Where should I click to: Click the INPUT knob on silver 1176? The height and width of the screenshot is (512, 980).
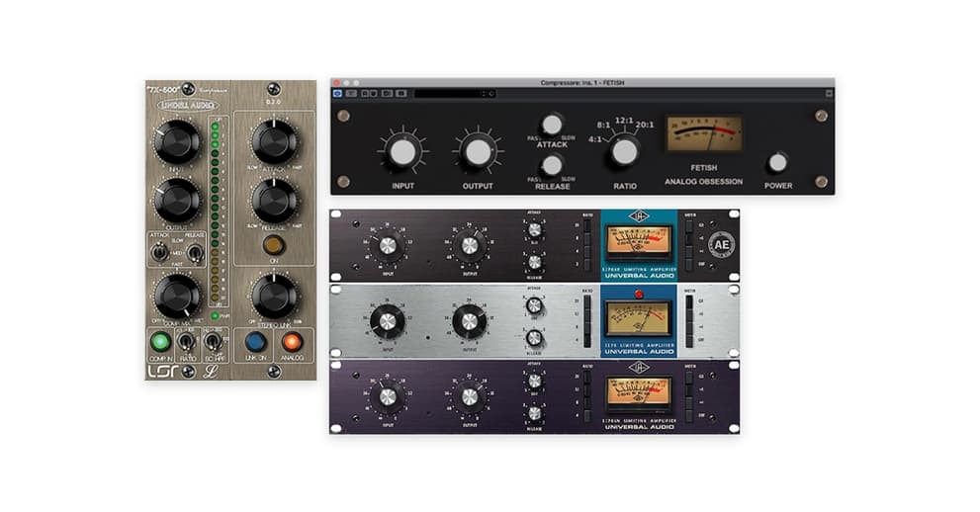pyautogui.click(x=388, y=321)
